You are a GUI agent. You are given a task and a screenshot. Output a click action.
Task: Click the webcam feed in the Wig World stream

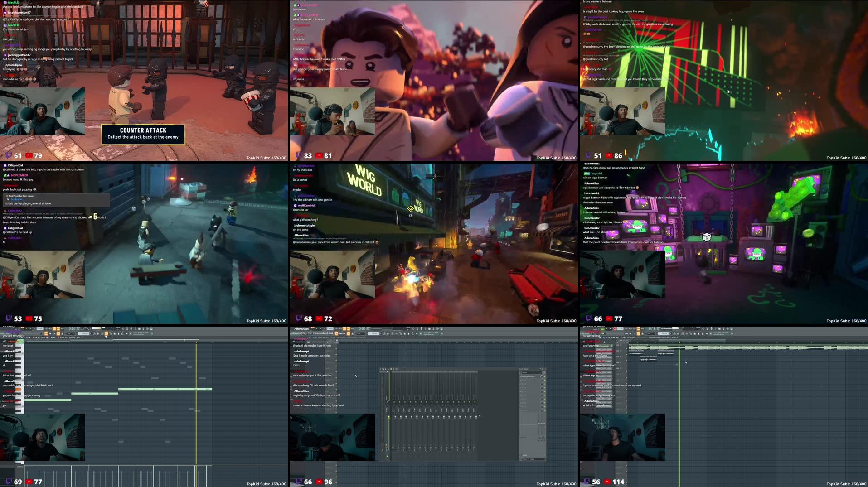(x=332, y=274)
